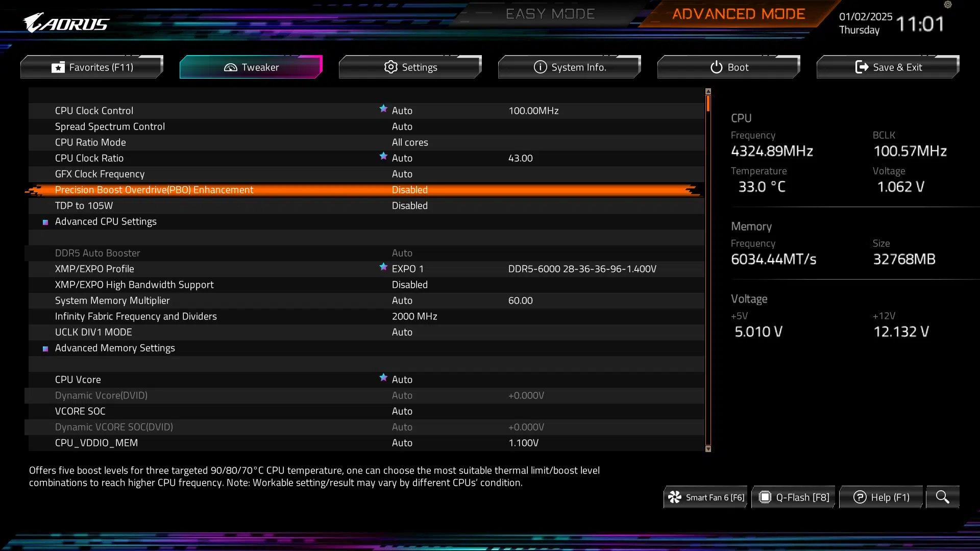Image resolution: width=980 pixels, height=551 pixels.
Task: Open the Settings tab
Action: coord(410,67)
